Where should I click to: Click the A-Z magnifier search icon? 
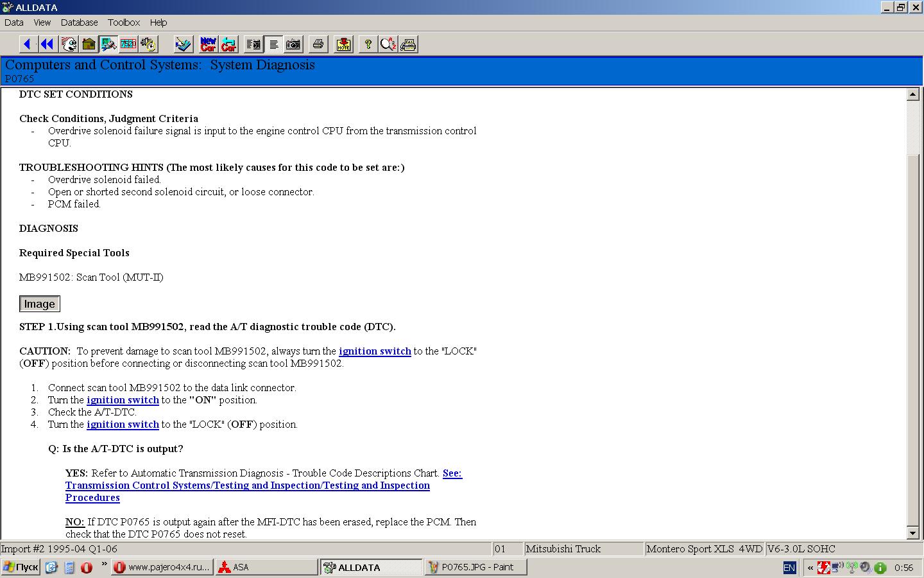(388, 44)
